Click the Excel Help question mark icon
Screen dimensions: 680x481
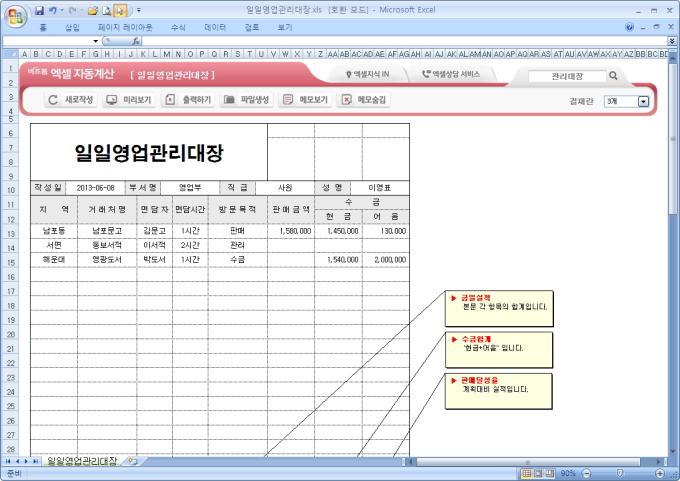[630, 27]
